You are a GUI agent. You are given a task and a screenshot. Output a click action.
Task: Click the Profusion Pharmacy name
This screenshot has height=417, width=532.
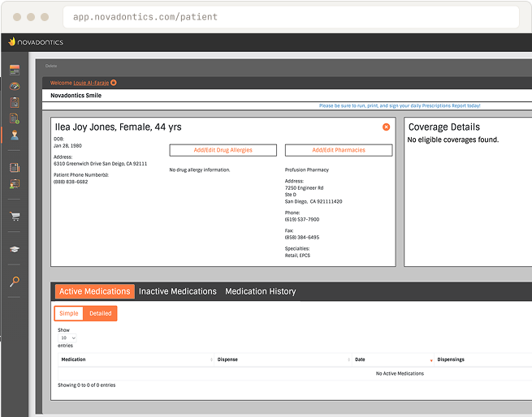pyautogui.click(x=307, y=170)
